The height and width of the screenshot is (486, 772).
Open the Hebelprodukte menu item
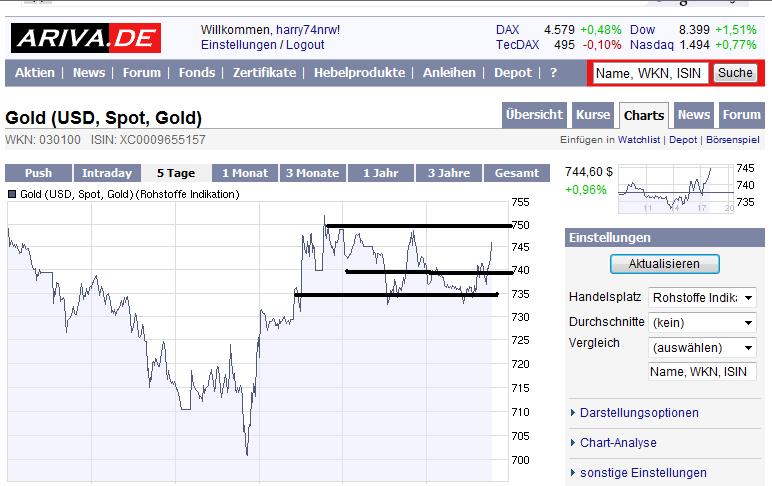pos(359,73)
